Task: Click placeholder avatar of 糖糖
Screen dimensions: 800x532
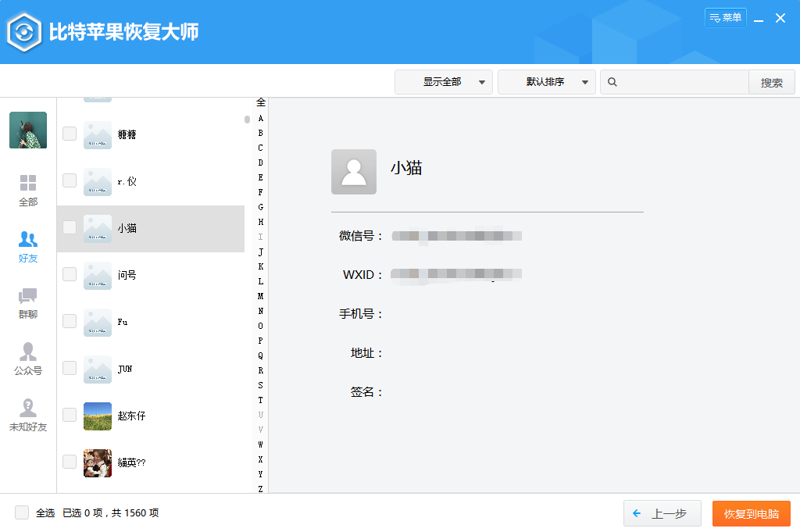Action: [98, 134]
